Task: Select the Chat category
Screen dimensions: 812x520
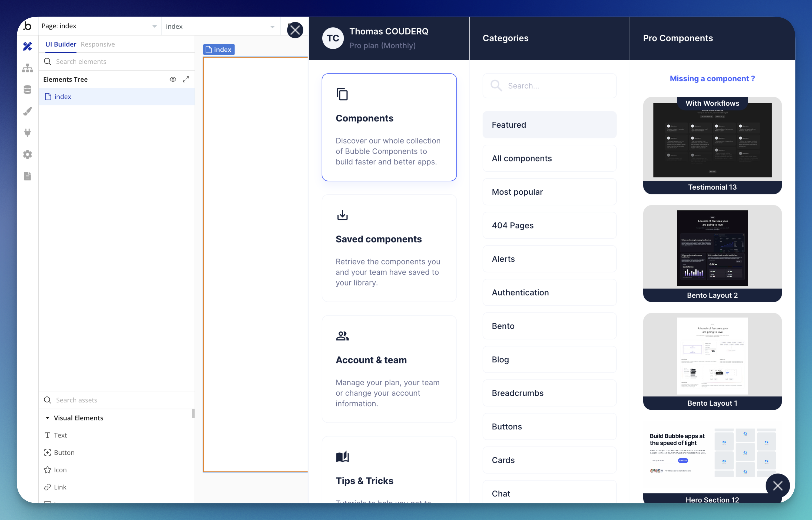Action: click(549, 492)
